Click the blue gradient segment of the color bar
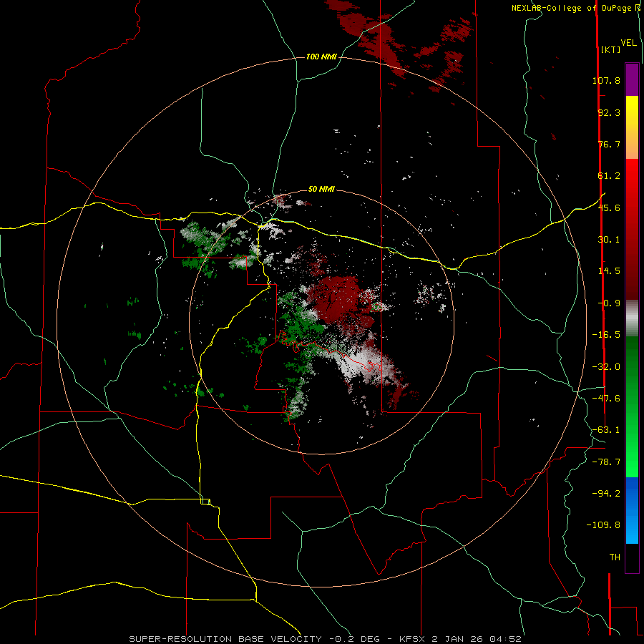 tap(632, 510)
